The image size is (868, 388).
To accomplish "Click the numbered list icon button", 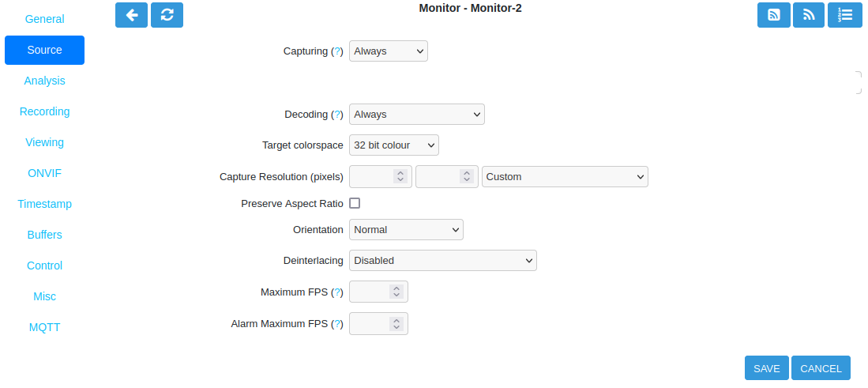I will [845, 15].
